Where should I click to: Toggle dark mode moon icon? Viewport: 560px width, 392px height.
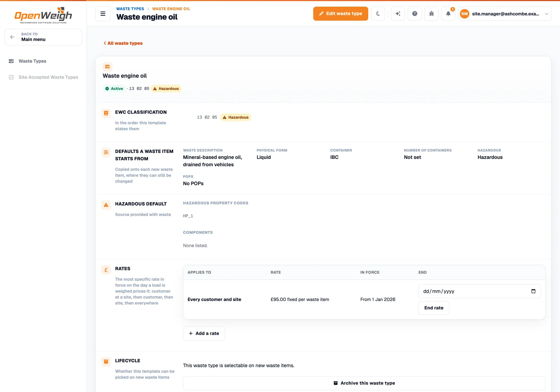click(378, 14)
